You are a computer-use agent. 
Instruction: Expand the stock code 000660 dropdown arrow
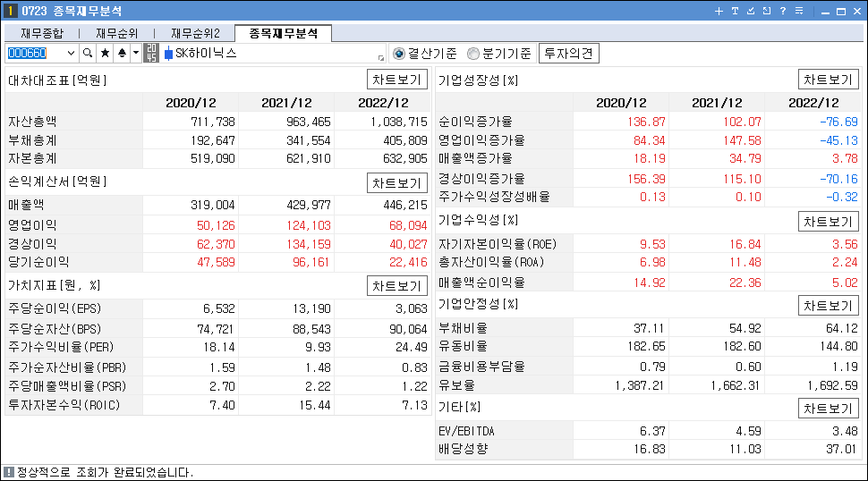pos(71,53)
